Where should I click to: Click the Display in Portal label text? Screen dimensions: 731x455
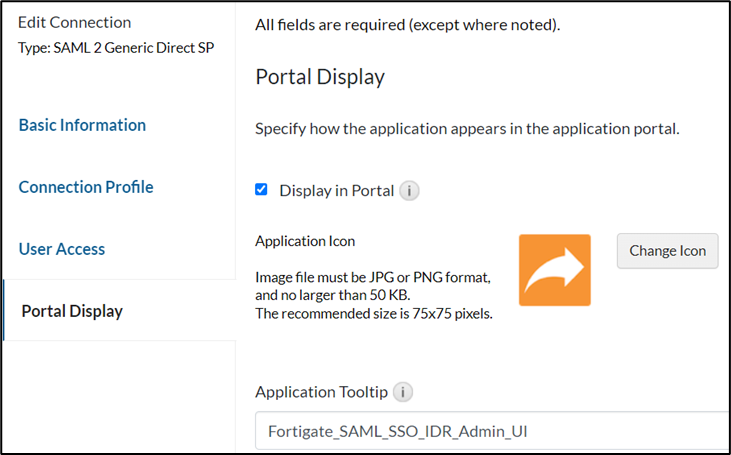click(x=336, y=191)
